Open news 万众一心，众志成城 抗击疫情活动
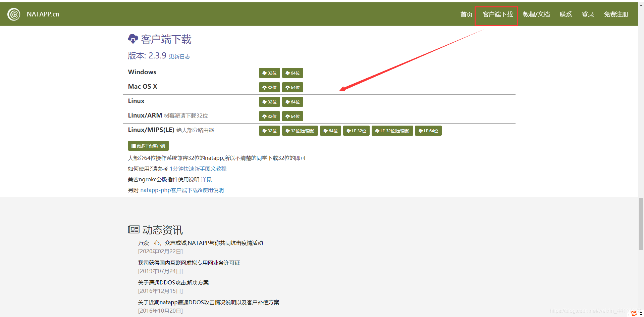Viewport: 644px width, 317px height. click(200, 243)
